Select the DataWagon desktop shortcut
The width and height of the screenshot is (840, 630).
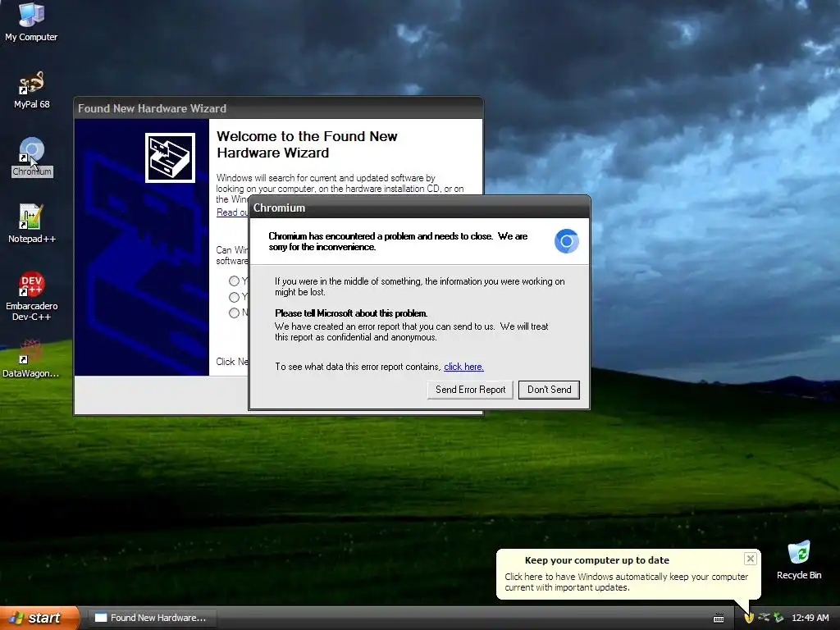tap(31, 358)
